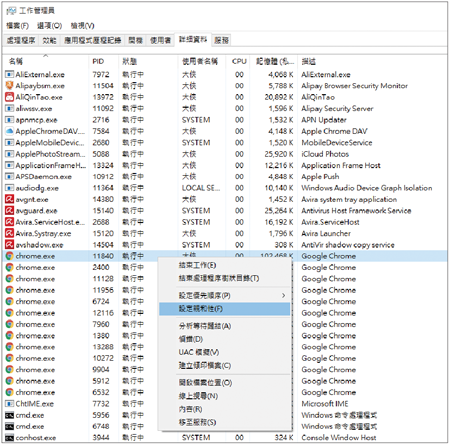Select the AppleChromeDAV cloud icon

[x=9, y=131]
